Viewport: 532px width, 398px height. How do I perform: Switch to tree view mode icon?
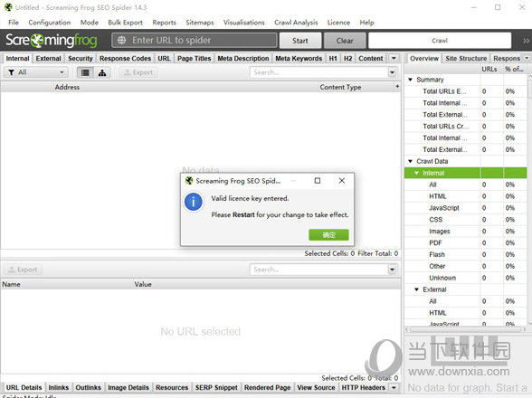[102, 72]
